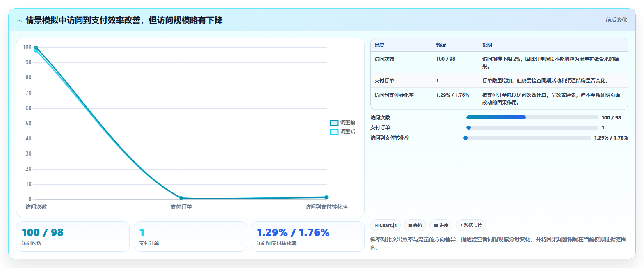Select the 进度 tag chip
This screenshot has width=644, height=268.
coord(441,225)
